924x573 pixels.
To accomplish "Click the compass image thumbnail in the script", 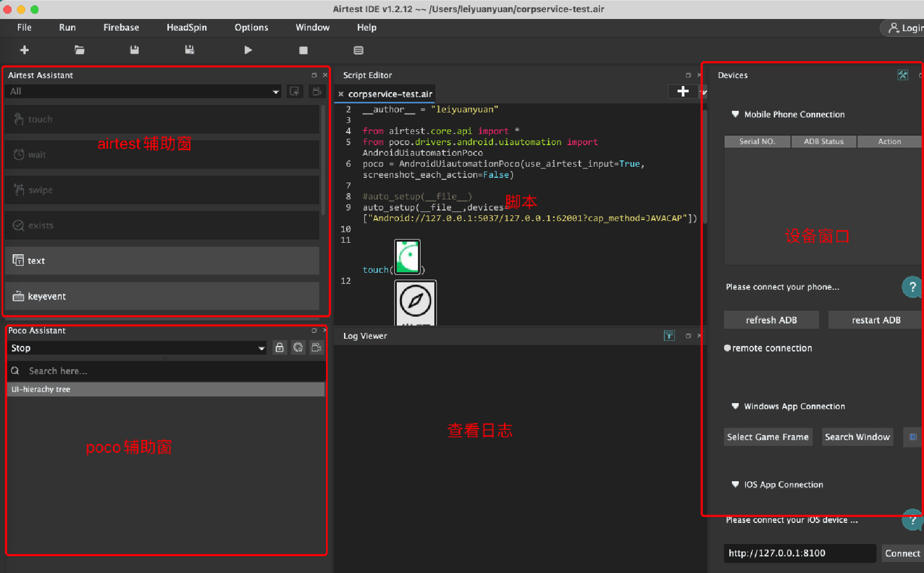I will coord(416,302).
